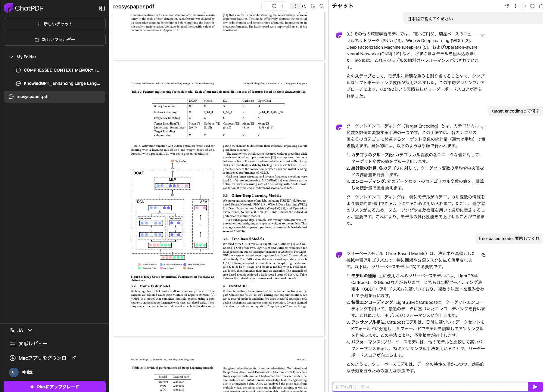Delete chat with trash icon

coord(541,6)
